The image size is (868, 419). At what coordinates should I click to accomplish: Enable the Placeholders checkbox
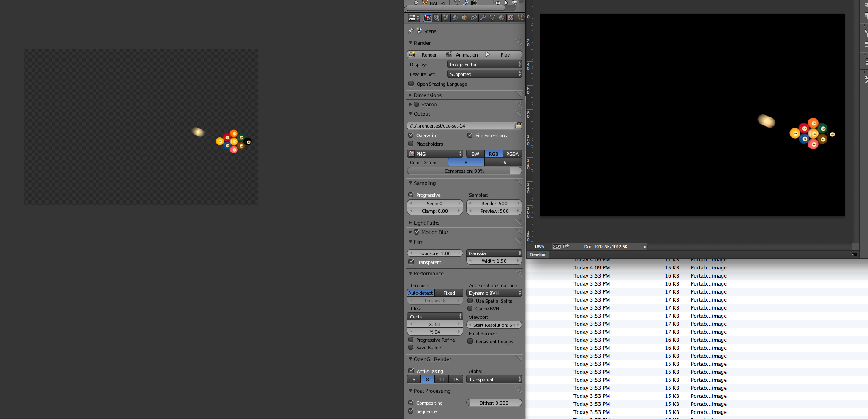[411, 144]
